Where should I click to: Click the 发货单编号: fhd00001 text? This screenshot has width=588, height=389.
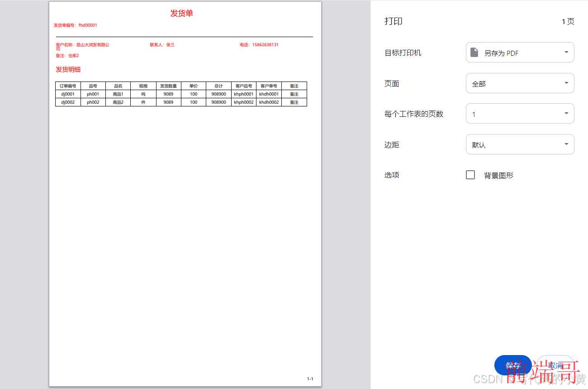(75, 25)
